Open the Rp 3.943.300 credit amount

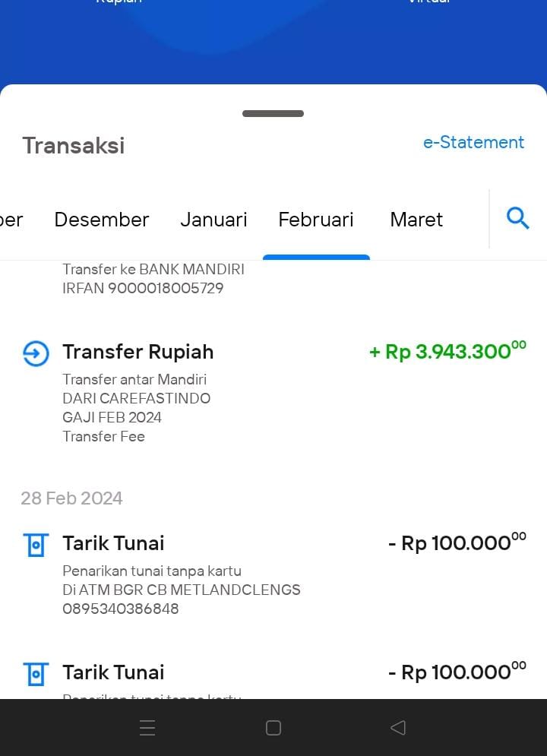point(447,351)
